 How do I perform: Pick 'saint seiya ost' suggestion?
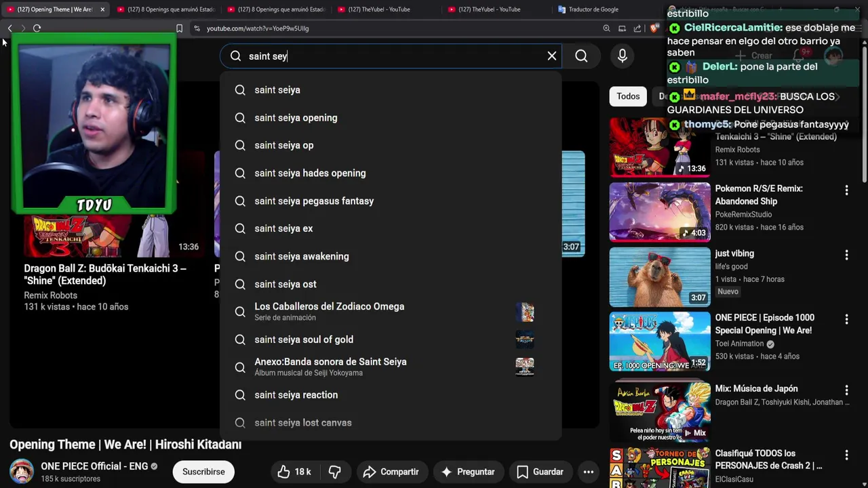[x=391, y=285]
